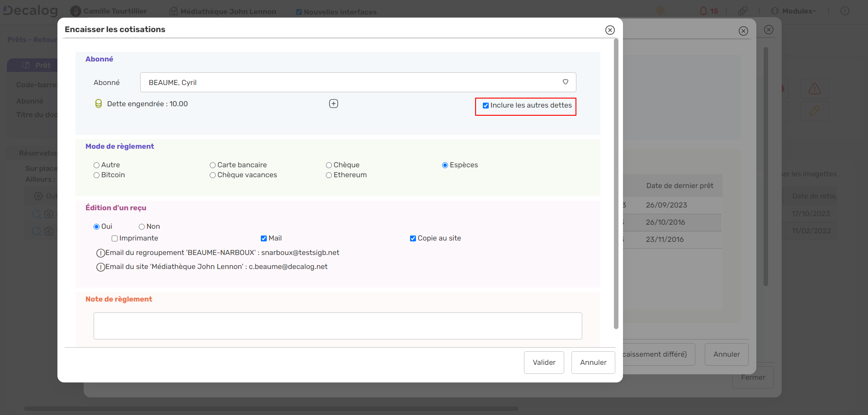Image resolution: width=868 pixels, height=415 pixels.
Task: Open the notifications bell showing 15
Action: (x=703, y=11)
